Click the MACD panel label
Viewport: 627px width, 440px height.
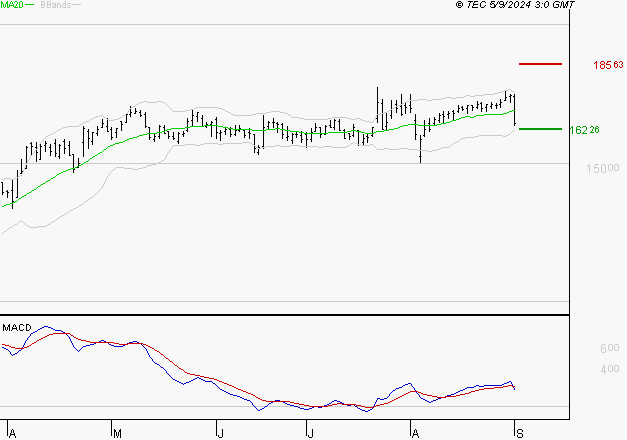(x=17, y=328)
